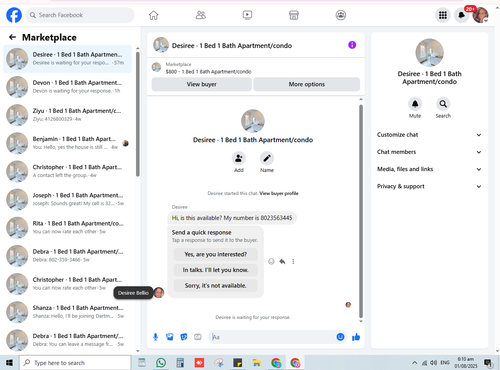Open the Ziyu conversation in the list
The width and height of the screenshot is (500, 370).
point(68,115)
